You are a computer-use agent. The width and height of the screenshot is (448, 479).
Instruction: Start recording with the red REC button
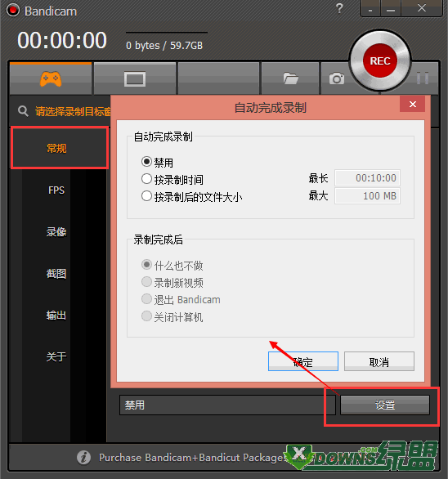pos(380,60)
